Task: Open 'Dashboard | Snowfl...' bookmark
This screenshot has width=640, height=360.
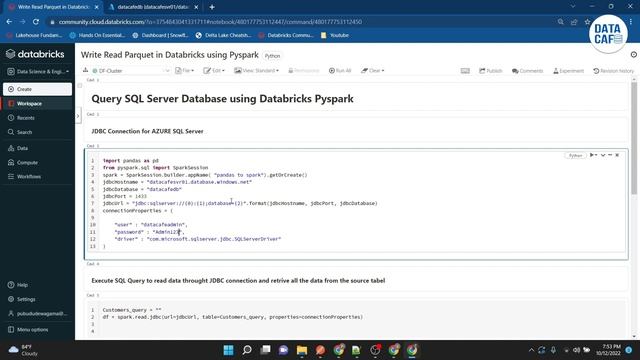Action: [x=160, y=36]
